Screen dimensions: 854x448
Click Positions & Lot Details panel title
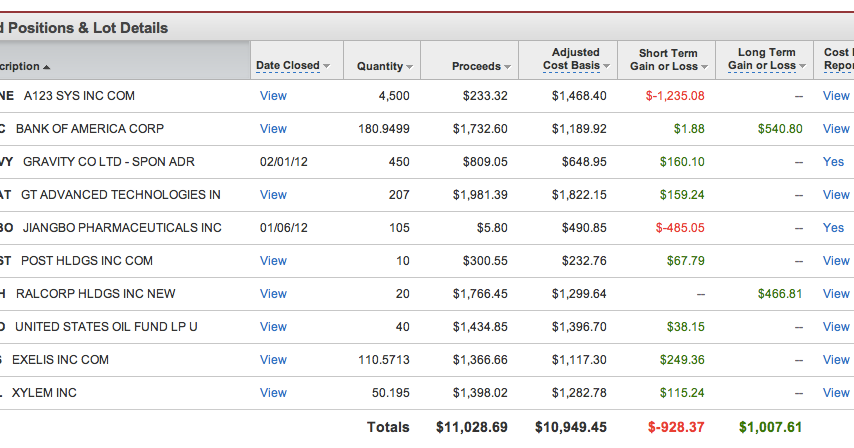tap(84, 28)
